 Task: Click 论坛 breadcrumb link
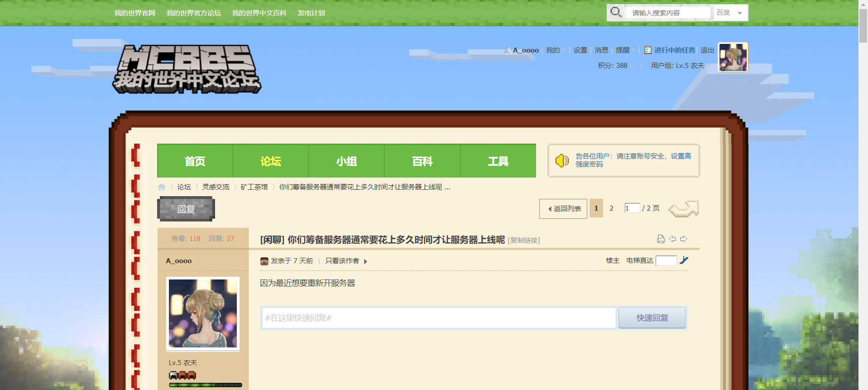click(184, 187)
